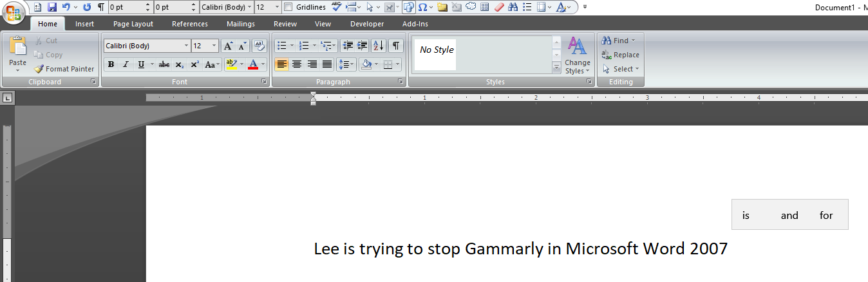Click the binoculars icon in Quick Access toolbar
868x282 pixels.
click(513, 7)
